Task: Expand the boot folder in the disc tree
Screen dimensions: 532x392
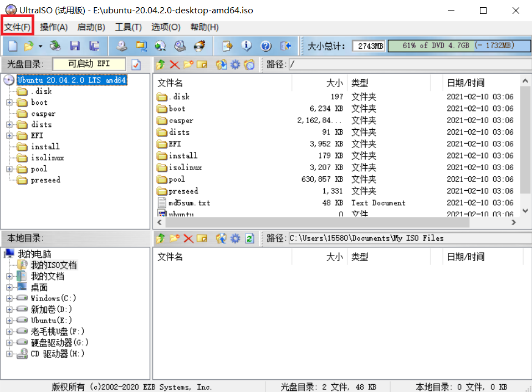Action: pos(9,103)
